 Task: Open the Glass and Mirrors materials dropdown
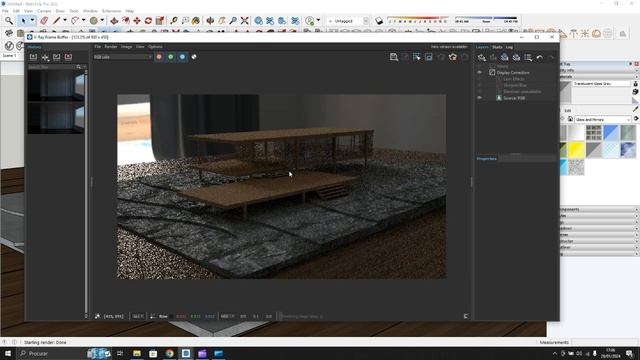tap(603, 119)
